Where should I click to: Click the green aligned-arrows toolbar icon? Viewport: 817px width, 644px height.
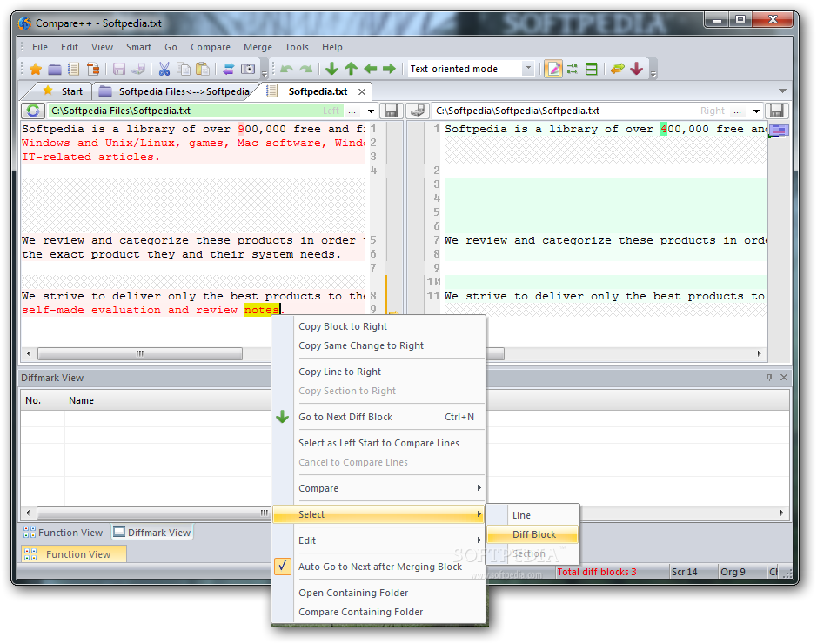[x=573, y=69]
